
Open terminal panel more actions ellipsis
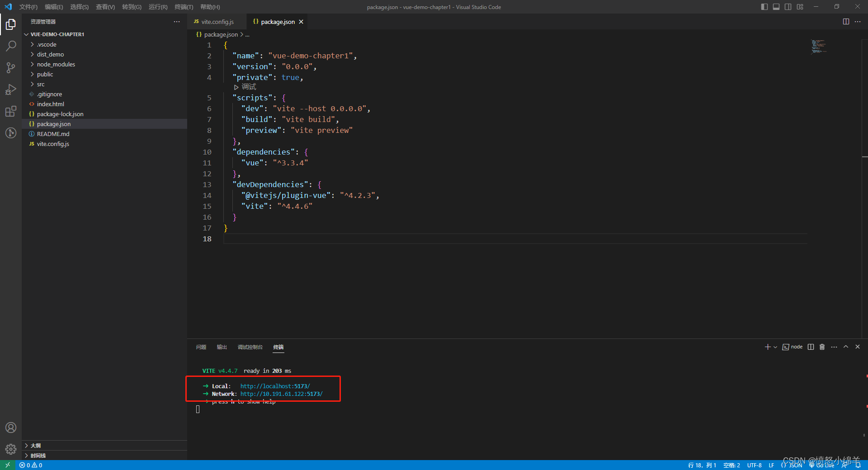pos(834,347)
